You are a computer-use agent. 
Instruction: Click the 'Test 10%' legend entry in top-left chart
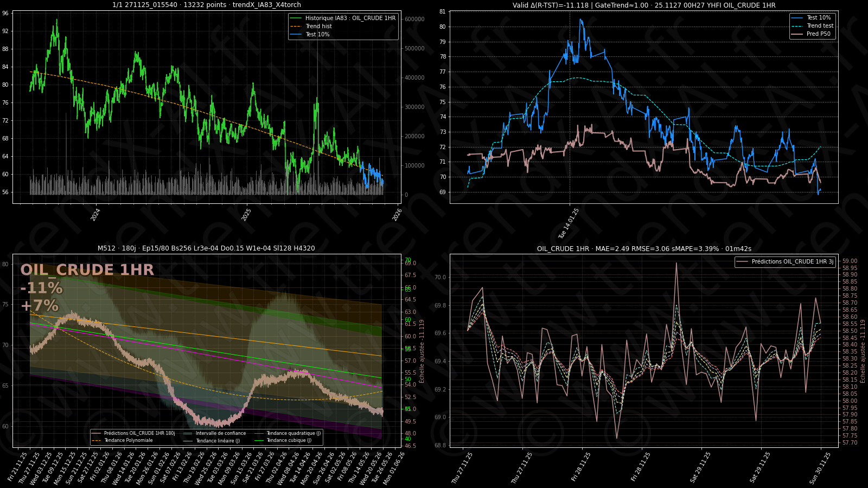[x=317, y=34]
